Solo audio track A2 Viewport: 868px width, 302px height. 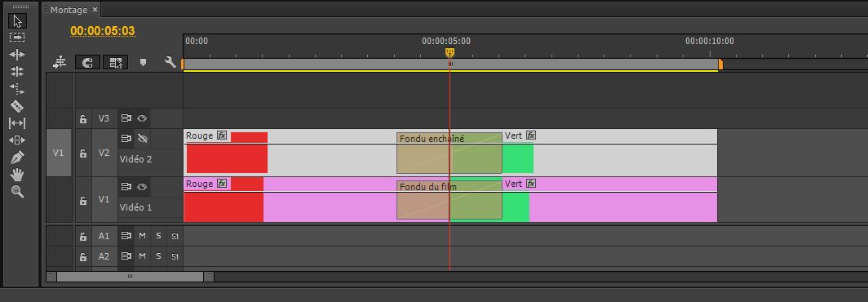point(158,256)
